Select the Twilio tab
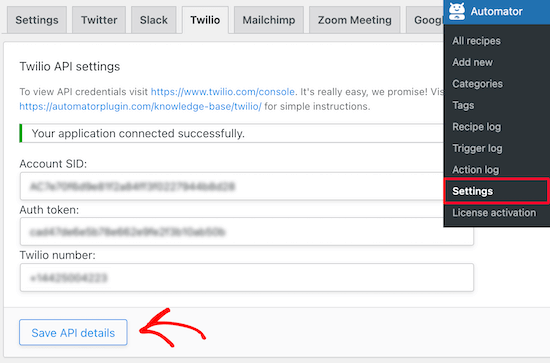Screen dimensions: 550x363 click(x=205, y=20)
